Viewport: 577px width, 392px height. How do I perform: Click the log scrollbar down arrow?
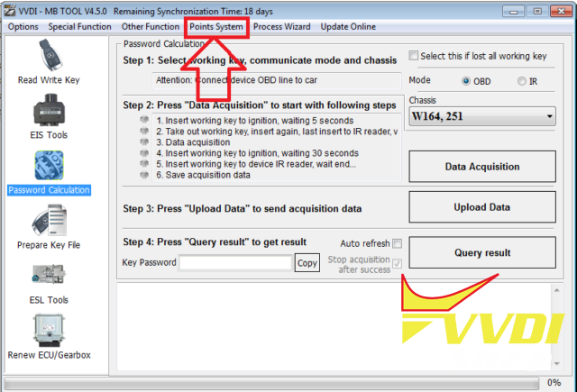pos(557,364)
